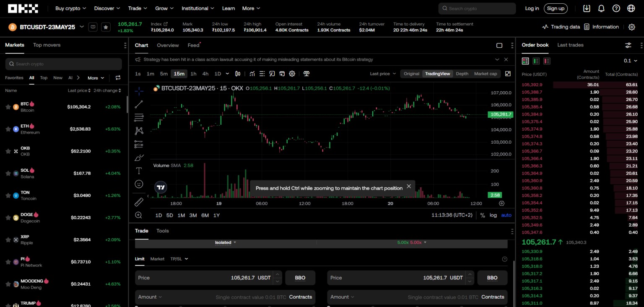Sort markets by 24h change

(107, 90)
